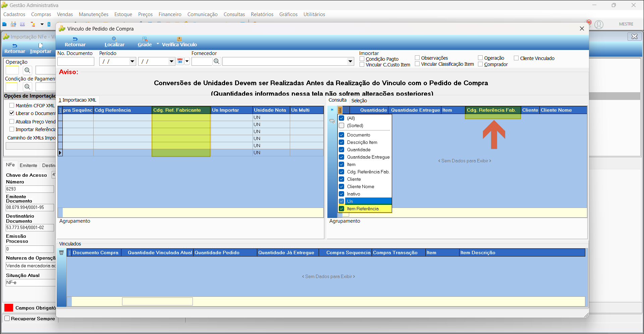This screenshot has width=644, height=334.
Task: Switch to the Consulta tab
Action: click(337, 100)
